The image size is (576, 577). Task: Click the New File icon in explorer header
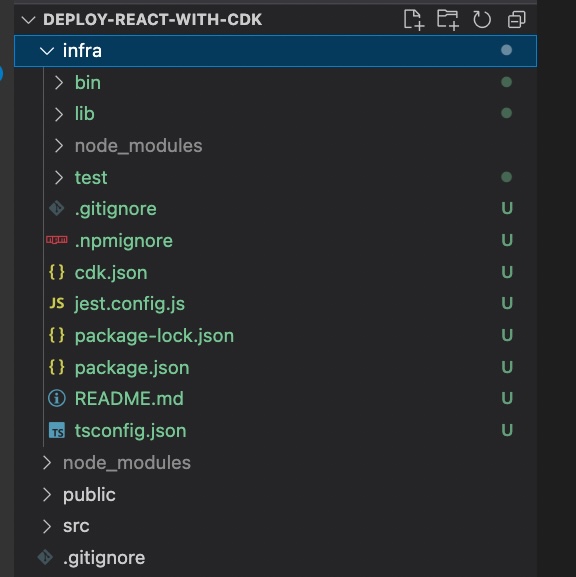[414, 20]
